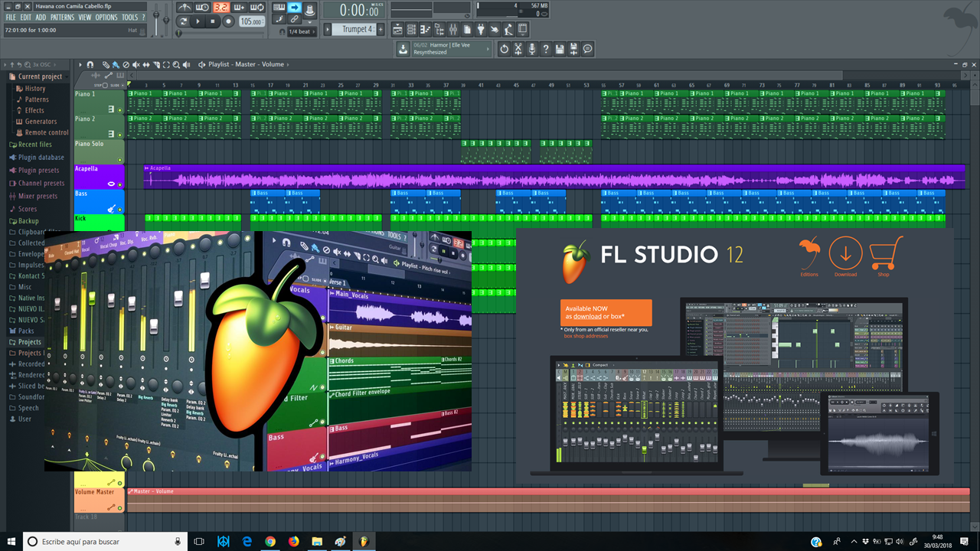Activate the playlist Zoom tool
This screenshot has width=980, height=551.
(x=176, y=66)
